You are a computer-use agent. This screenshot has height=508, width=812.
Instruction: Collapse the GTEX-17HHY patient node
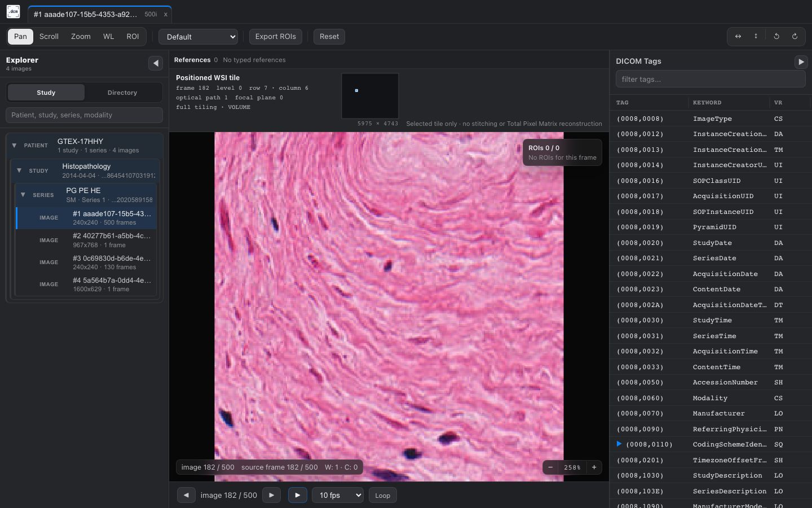pyautogui.click(x=14, y=145)
